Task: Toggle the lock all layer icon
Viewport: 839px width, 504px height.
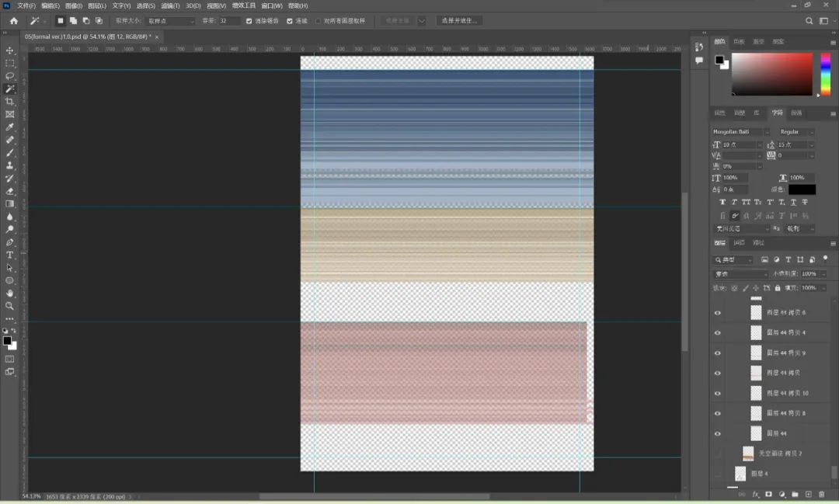Action: [778, 288]
